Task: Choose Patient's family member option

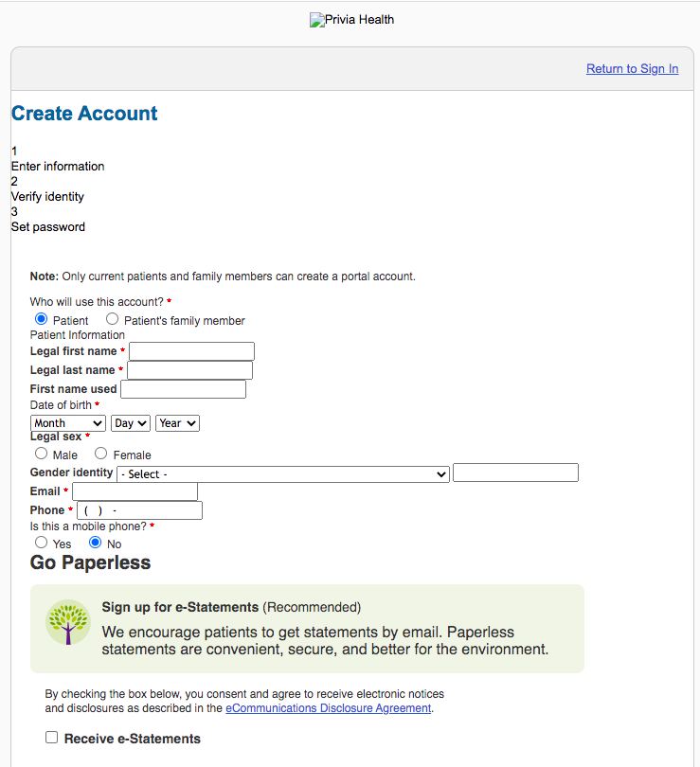Action: click(x=112, y=319)
